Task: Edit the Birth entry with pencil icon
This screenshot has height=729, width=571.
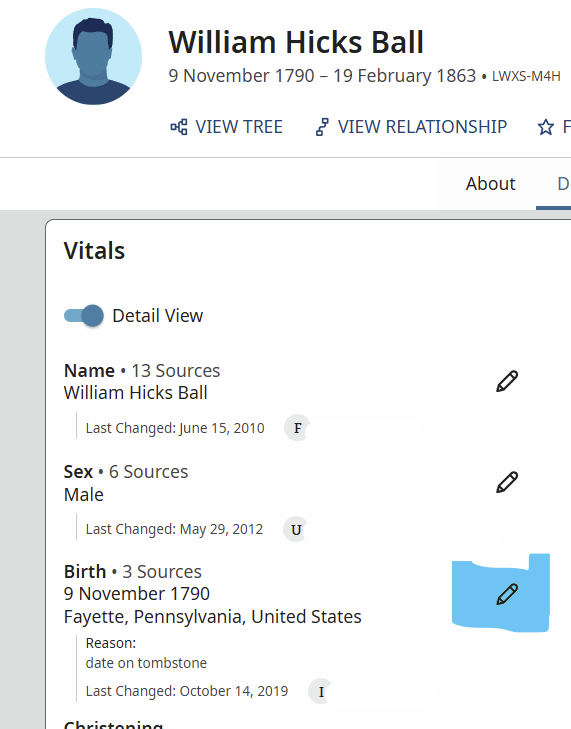Action: tap(507, 594)
